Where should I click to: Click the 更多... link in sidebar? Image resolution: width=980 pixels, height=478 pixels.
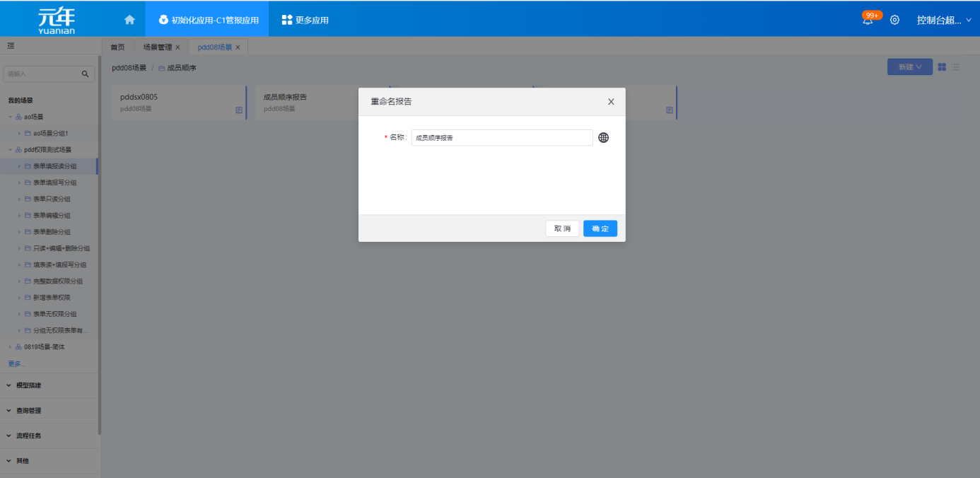point(16,363)
